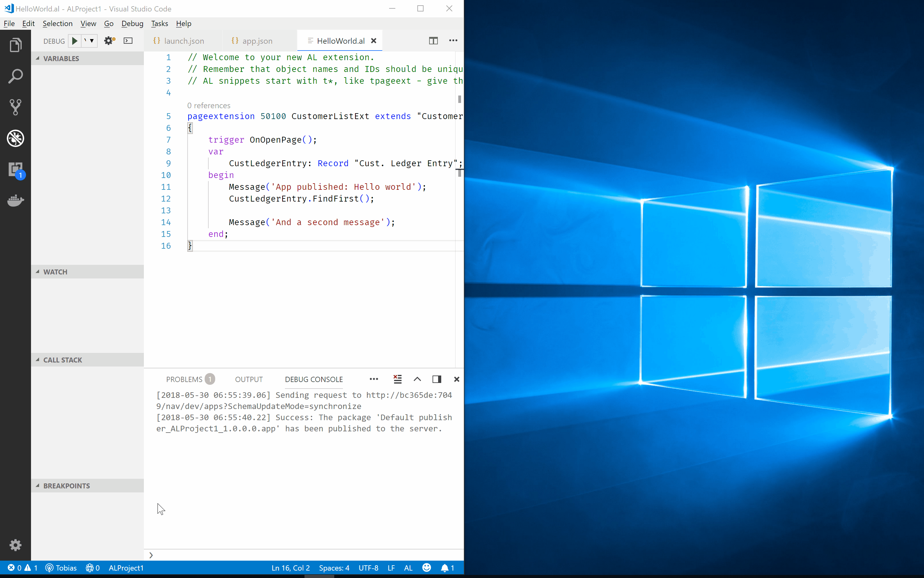
Task: Open the Explorer view in activity bar
Action: 15,45
